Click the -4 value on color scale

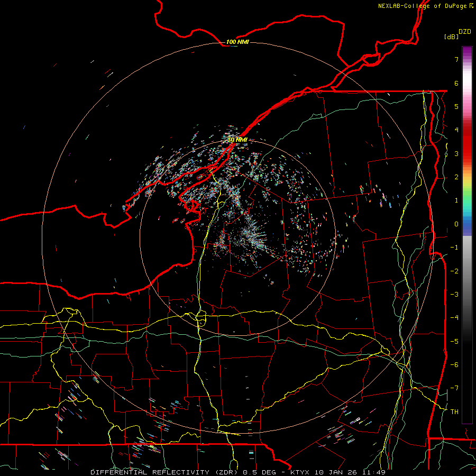click(x=454, y=317)
